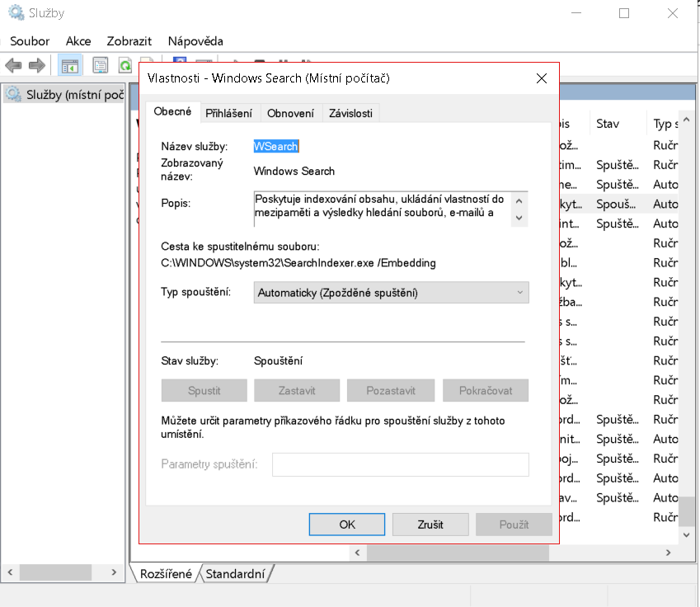Click the Obnovení tab
The width and height of the screenshot is (700, 607).
click(x=290, y=114)
